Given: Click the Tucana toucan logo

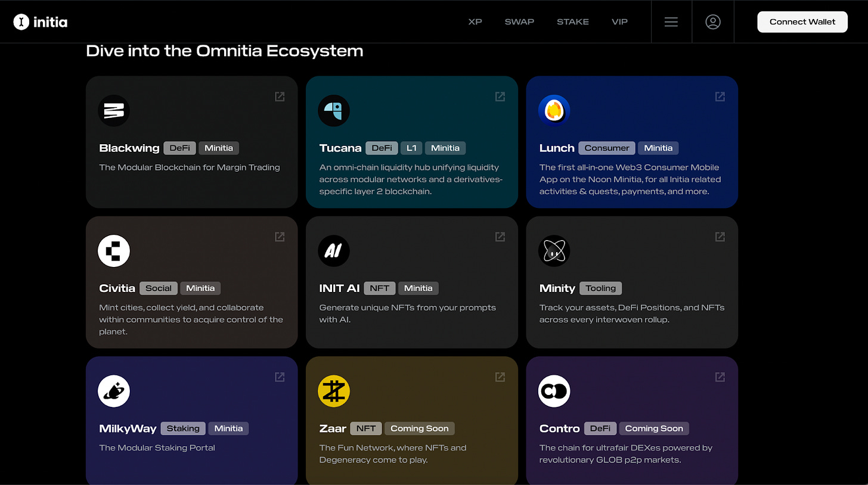Looking at the screenshot, I should click(334, 111).
